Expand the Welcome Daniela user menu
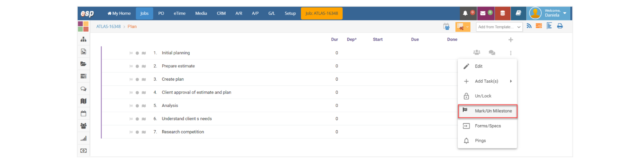The height and width of the screenshot is (163, 644). 550,13
